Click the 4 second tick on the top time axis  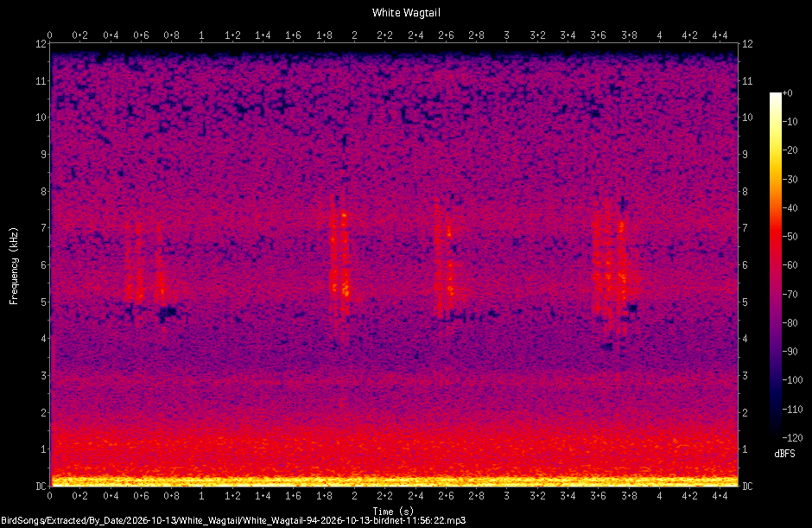pos(659,35)
